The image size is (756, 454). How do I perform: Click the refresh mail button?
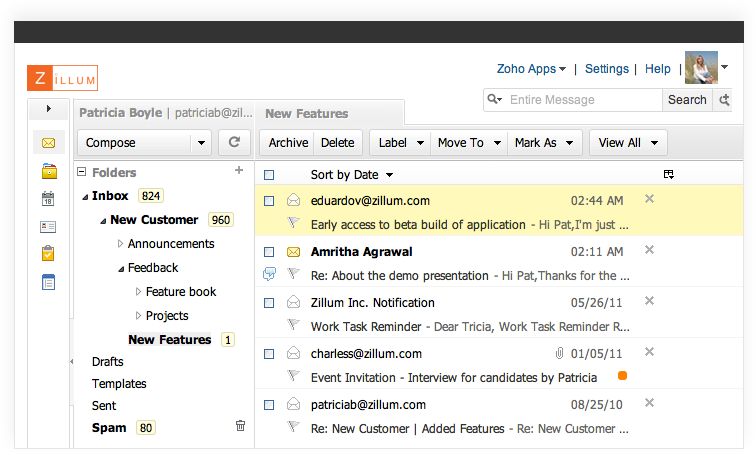click(234, 143)
